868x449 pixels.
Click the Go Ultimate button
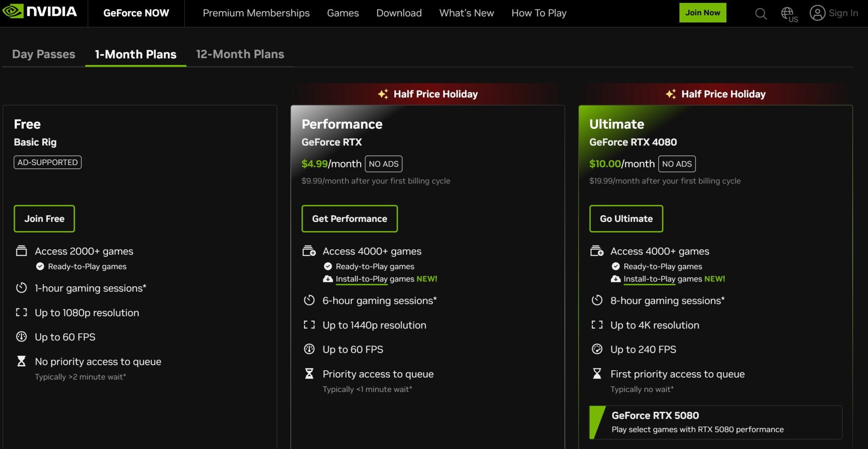tap(626, 218)
